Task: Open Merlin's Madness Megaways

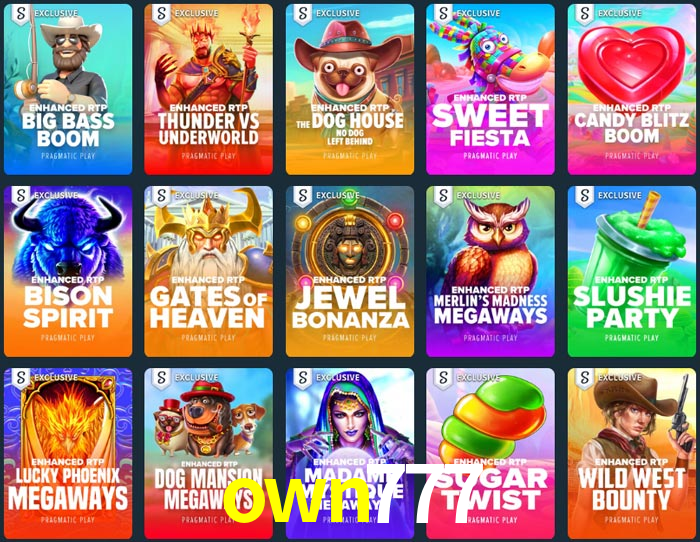Action: pos(490,271)
